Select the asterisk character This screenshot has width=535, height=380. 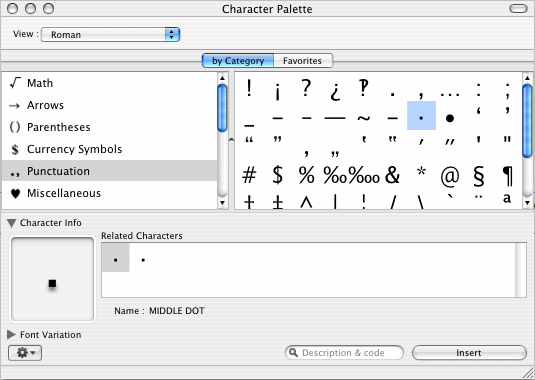421,171
